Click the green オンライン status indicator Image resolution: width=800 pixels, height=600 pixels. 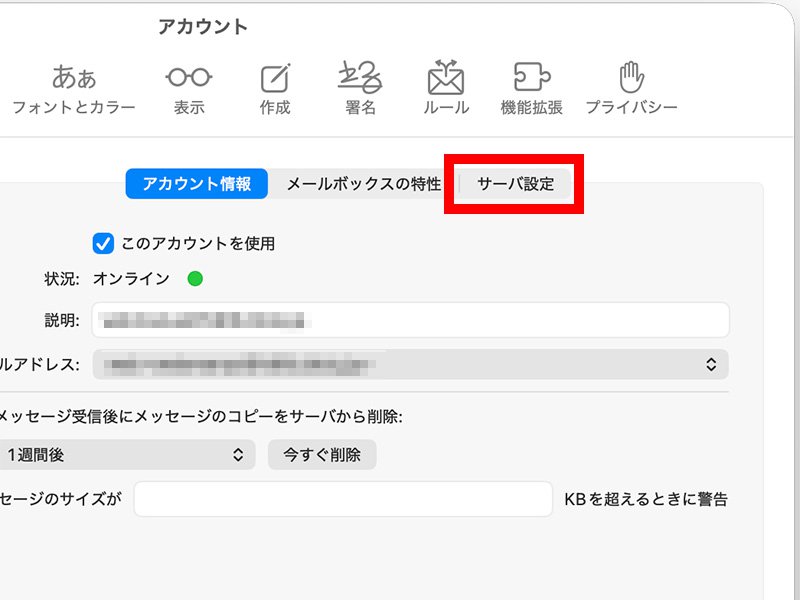[x=195, y=279]
